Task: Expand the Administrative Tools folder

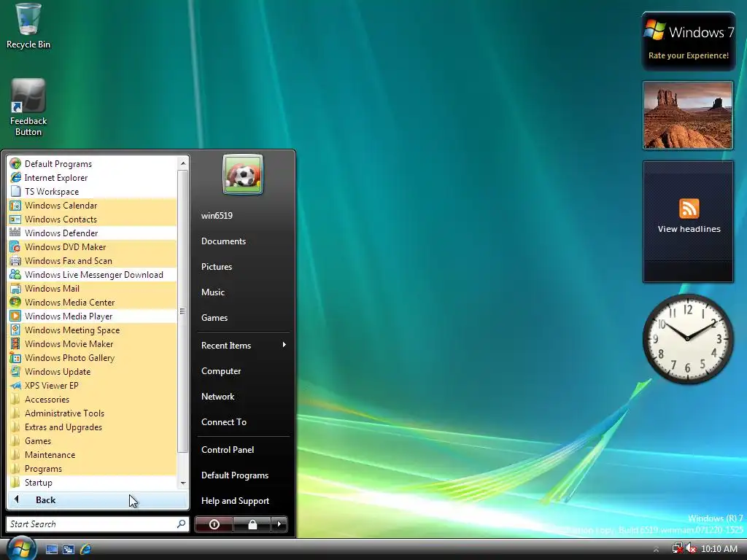Action: pos(93,413)
